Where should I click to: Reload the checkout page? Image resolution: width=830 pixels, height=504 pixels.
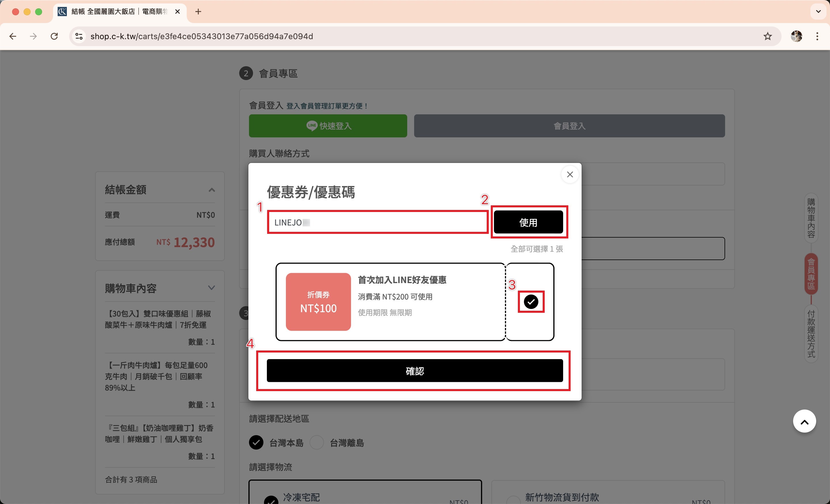tap(54, 36)
